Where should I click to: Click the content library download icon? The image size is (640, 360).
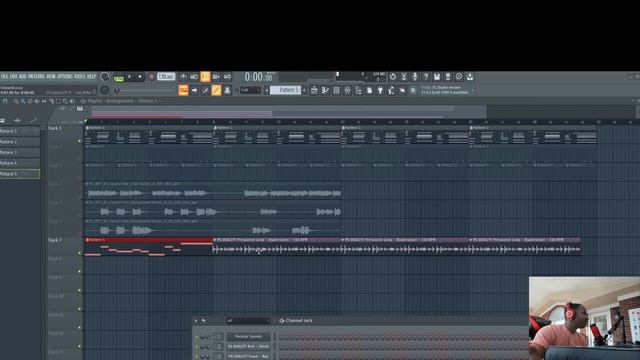[x=470, y=77]
